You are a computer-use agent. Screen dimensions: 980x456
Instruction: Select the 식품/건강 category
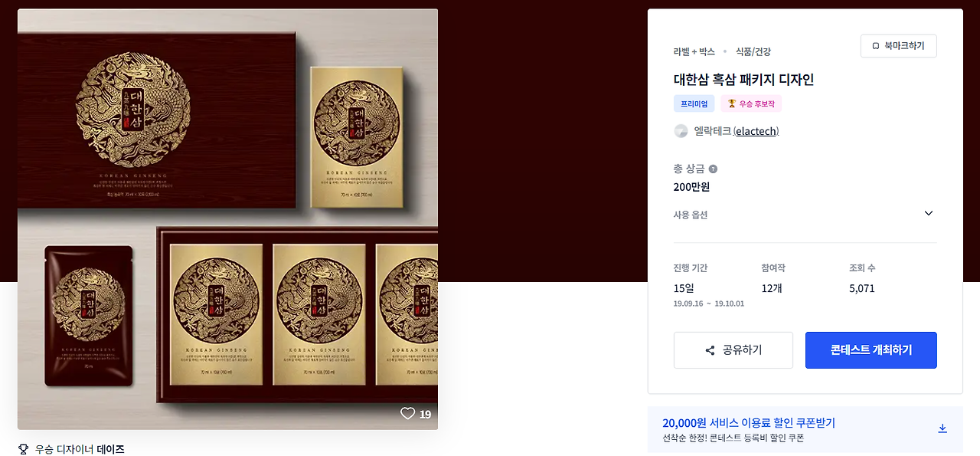tap(753, 51)
